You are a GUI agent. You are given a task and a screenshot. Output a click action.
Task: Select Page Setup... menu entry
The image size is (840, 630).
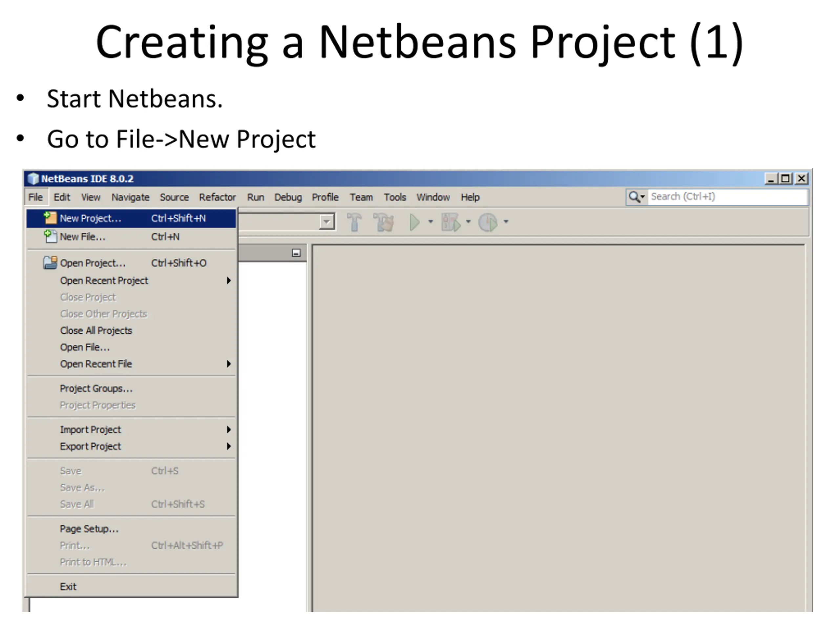pos(131,529)
